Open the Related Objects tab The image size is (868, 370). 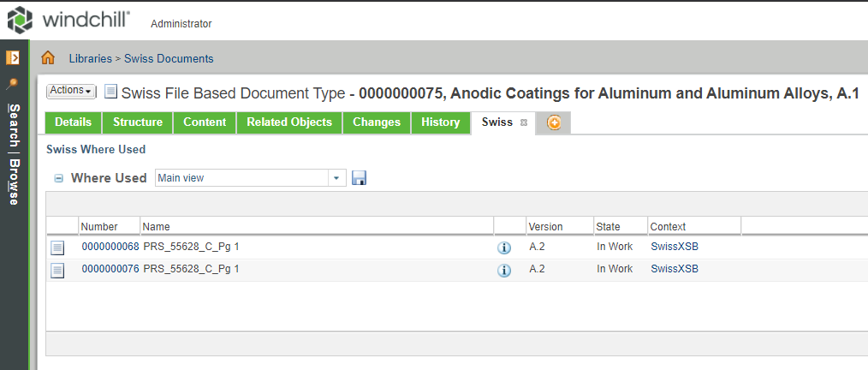[289, 122]
